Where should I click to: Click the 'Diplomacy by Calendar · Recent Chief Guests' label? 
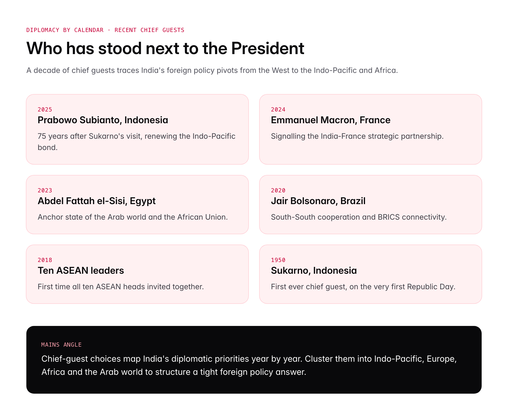tap(105, 30)
